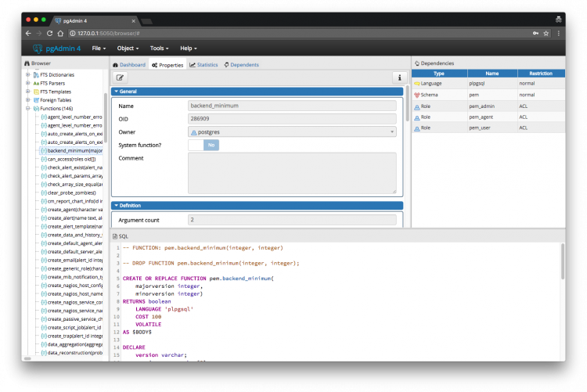Open the Tools menu
Viewport: 587px width, 392px height.
(160, 49)
